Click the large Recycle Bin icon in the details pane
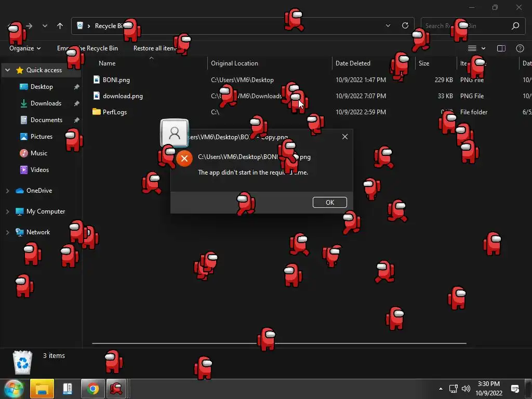This screenshot has height=399, width=532. point(23,362)
